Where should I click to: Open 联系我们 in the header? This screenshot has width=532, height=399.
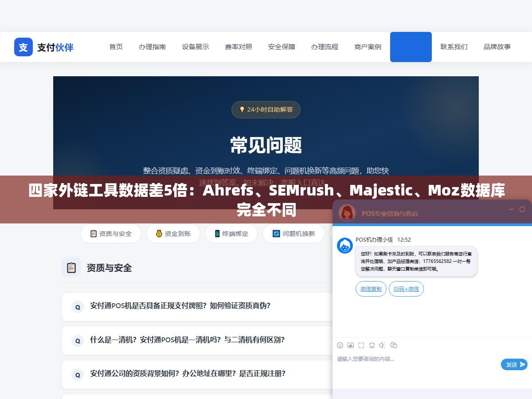pyautogui.click(x=454, y=47)
